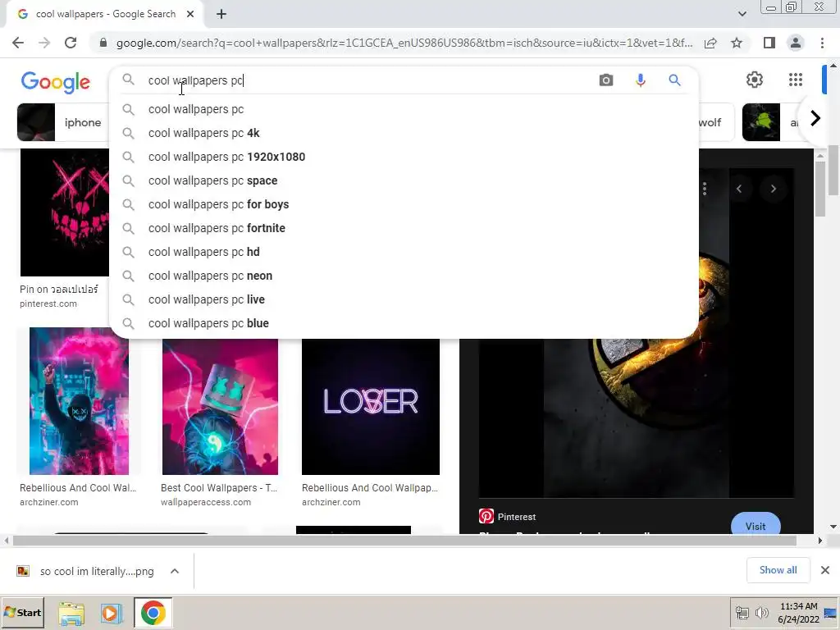Choose suggestion cool wallpapers pc 1920x1080
The image size is (840, 630).
tap(404, 157)
